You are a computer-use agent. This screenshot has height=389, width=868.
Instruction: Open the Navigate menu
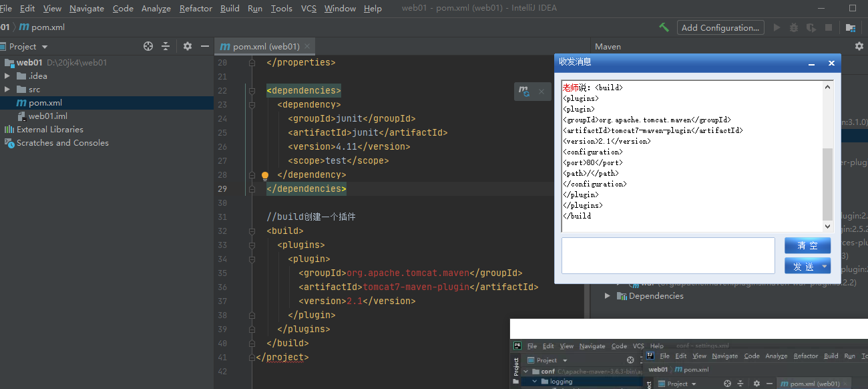tap(87, 9)
